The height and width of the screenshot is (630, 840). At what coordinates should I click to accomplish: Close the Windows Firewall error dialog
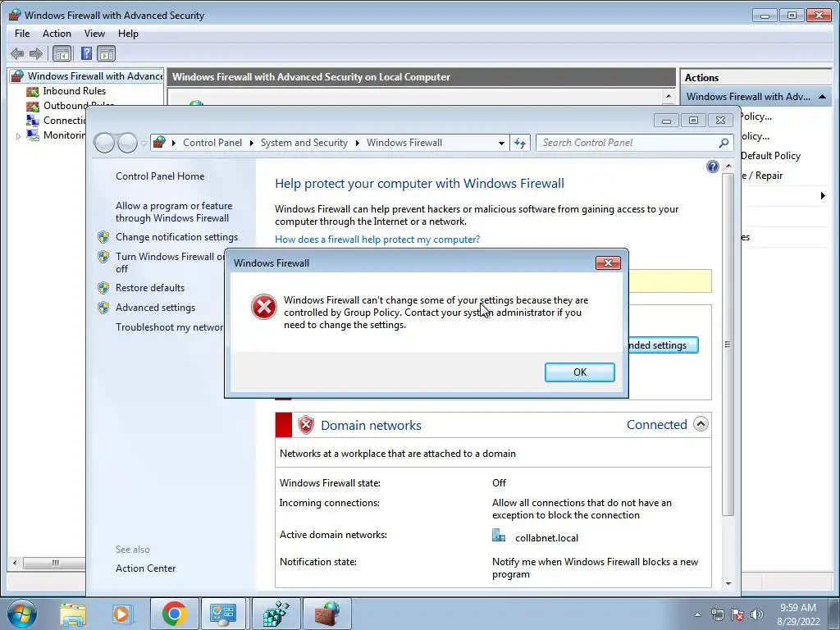coord(608,262)
